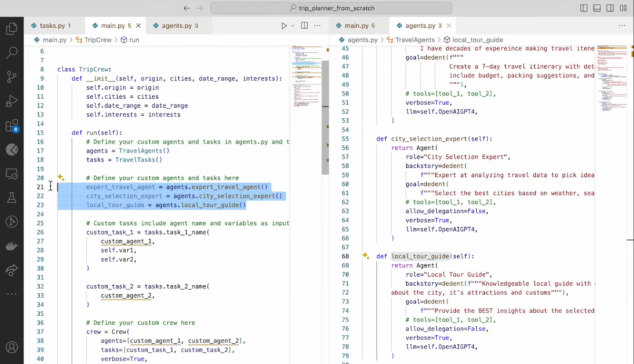Click 'self.interests = interests' line
The height and width of the screenshot is (364, 634).
[133, 114]
